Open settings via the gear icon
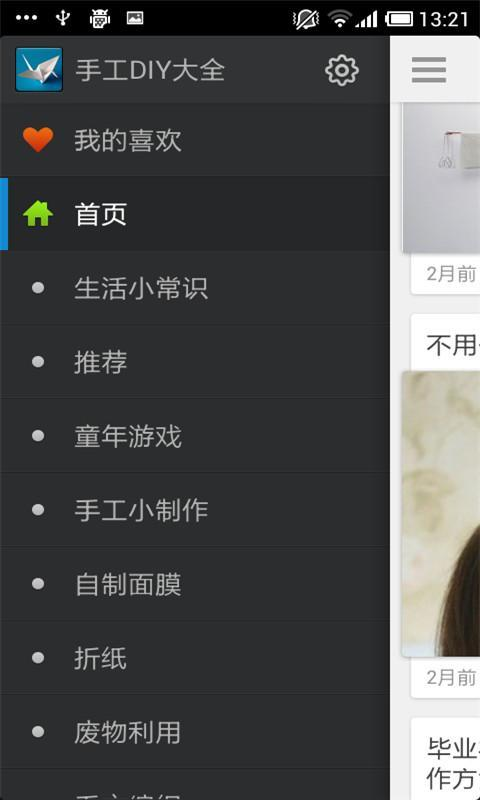 point(341,70)
